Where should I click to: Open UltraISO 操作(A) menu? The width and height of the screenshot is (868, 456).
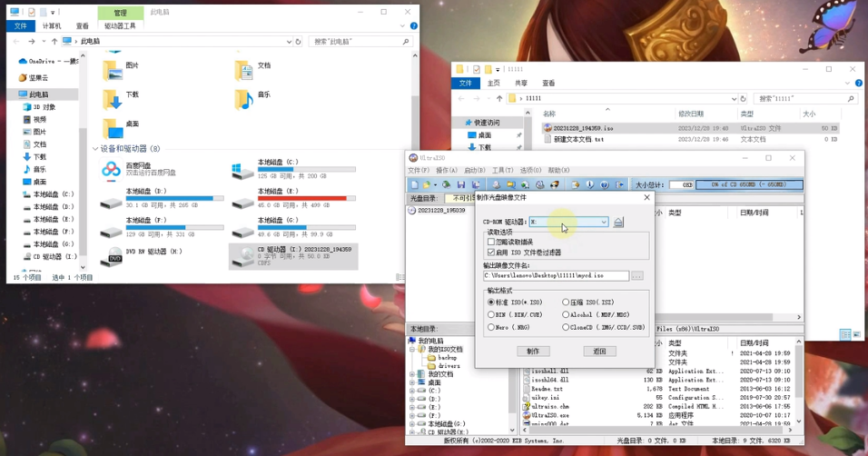click(447, 171)
